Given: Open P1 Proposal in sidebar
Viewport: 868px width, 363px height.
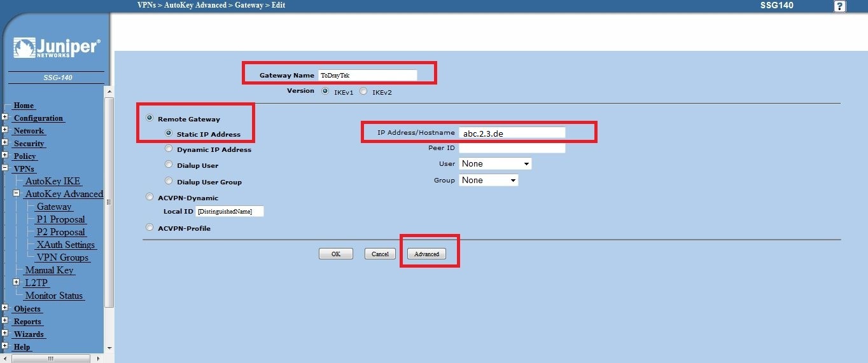Looking at the screenshot, I should [x=60, y=219].
